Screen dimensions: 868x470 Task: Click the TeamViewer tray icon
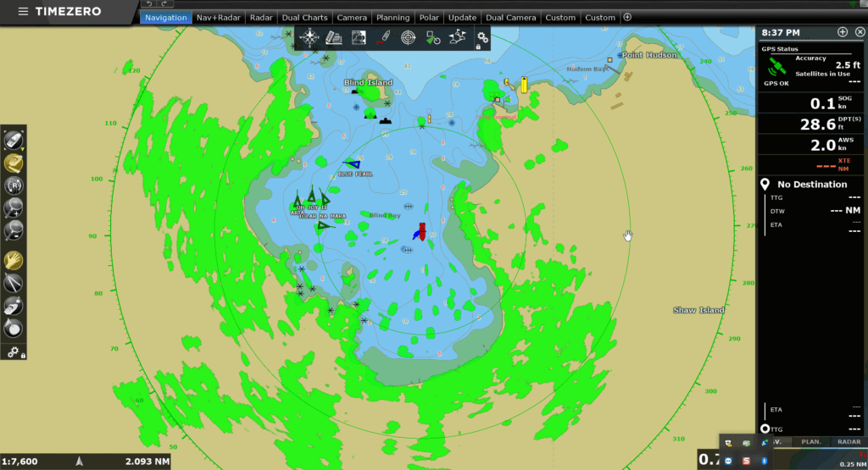[x=728, y=461]
